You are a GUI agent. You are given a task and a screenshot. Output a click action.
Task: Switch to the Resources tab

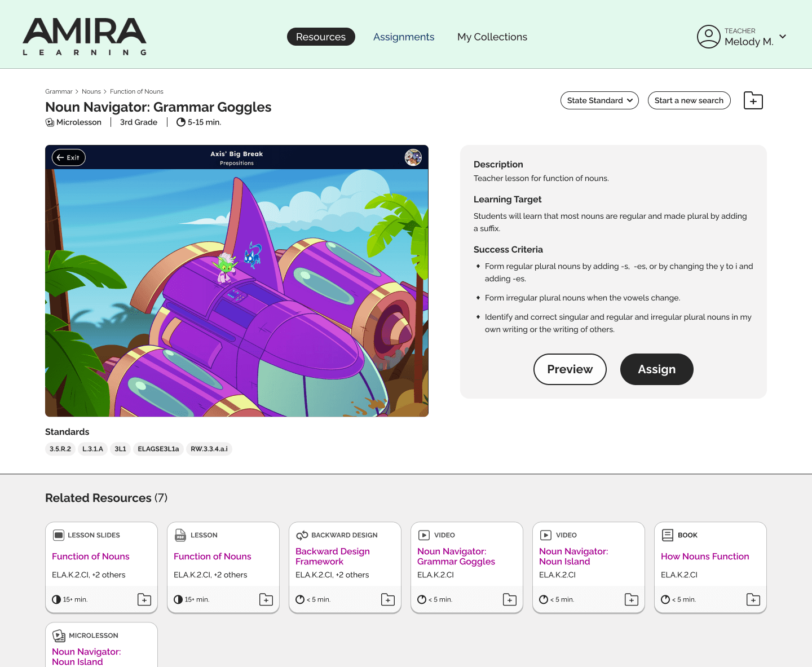click(x=321, y=37)
